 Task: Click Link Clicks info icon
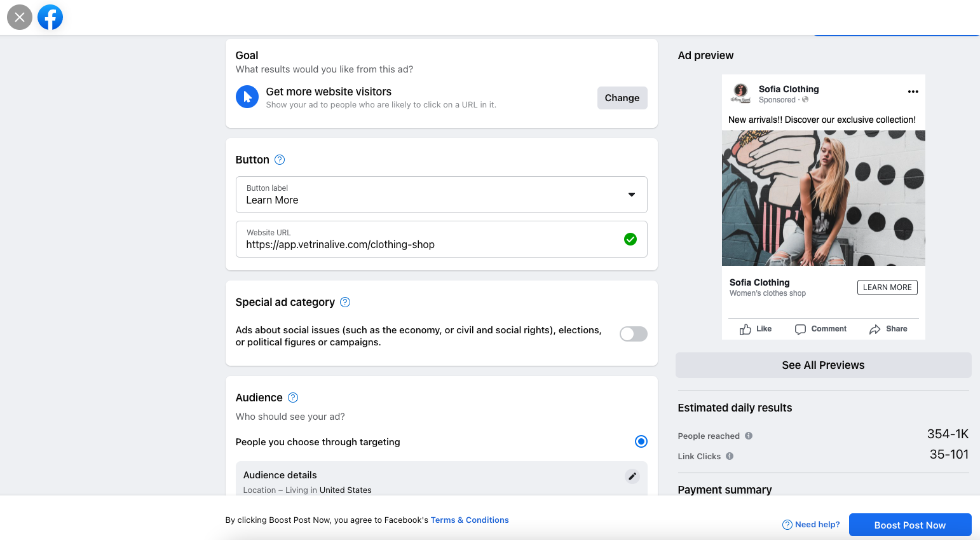click(730, 456)
